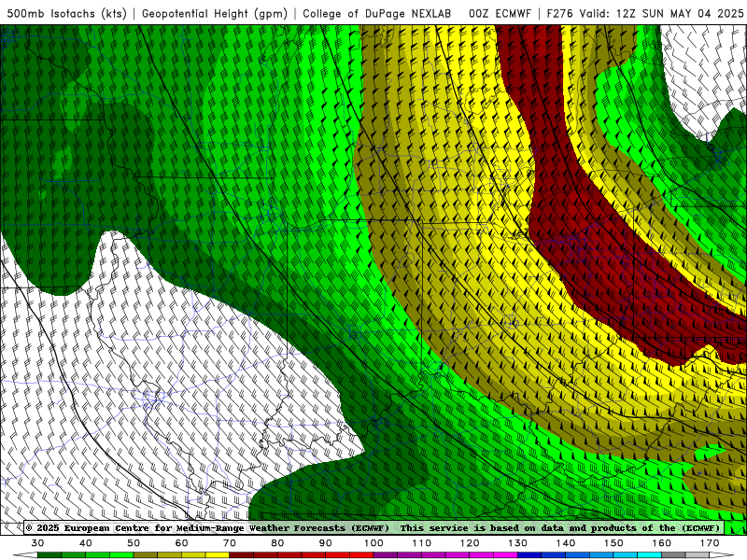Screen dimensions: 747x560
Task: Select the 40–45 kt green legend swatch
Action: pos(98,555)
